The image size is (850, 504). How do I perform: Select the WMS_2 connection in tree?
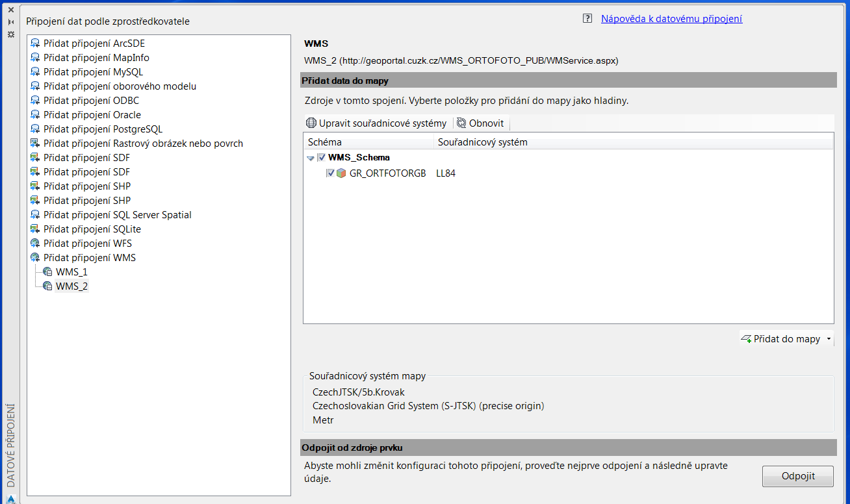(71, 286)
